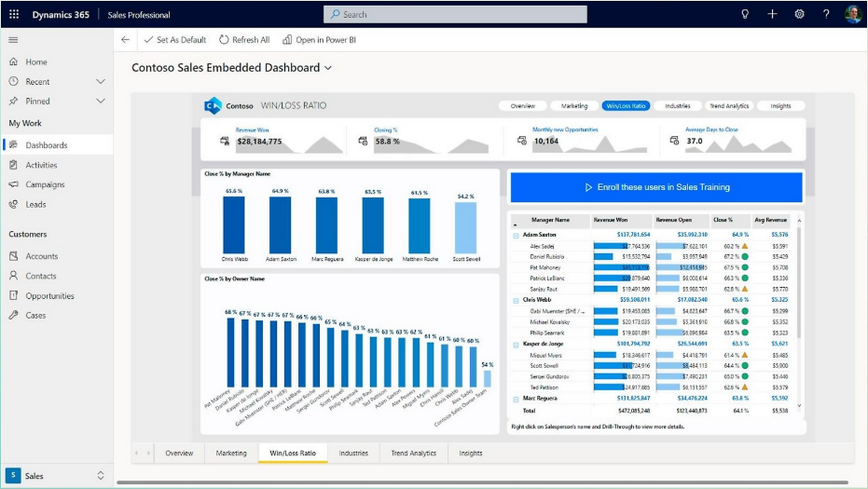Open the user profile avatar
868x489 pixels.
853,14
